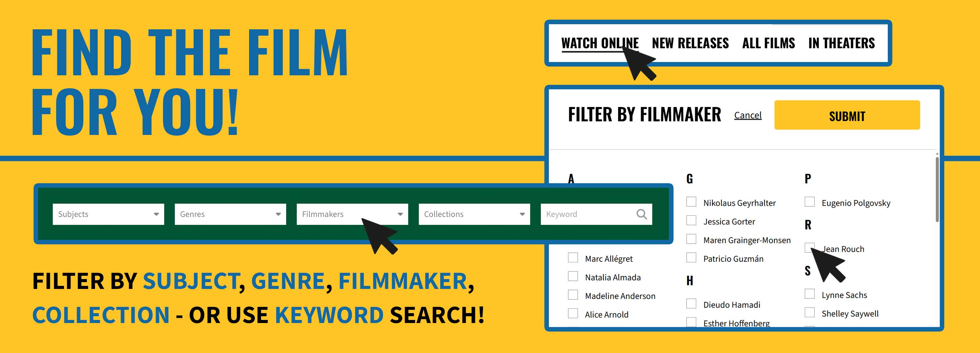Click the filmmaker list scrollbar
The height and width of the screenshot is (353, 980).
(x=937, y=189)
